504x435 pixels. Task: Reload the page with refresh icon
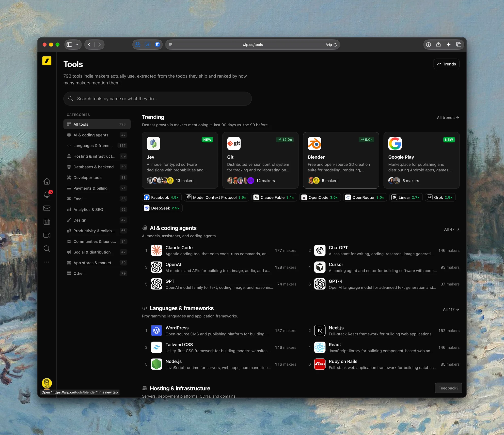335,45
